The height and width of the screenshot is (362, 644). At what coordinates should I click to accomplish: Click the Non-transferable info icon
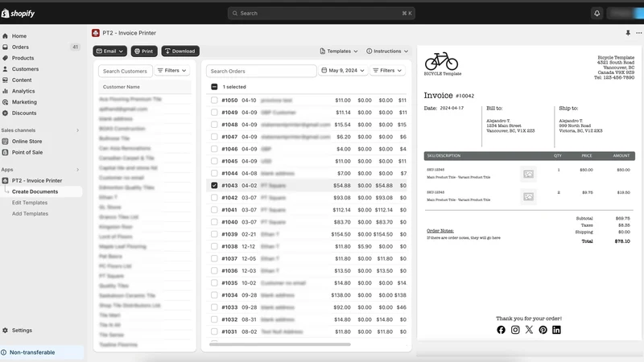click(x=4, y=352)
